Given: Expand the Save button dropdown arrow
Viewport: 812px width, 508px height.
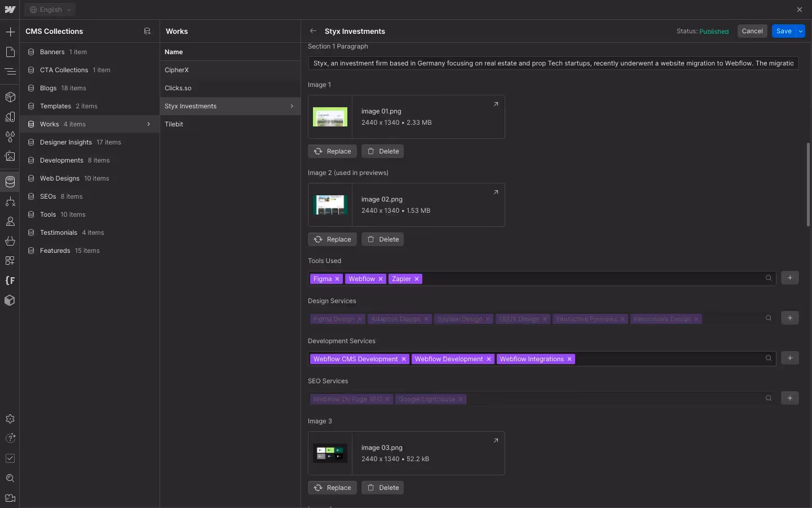Looking at the screenshot, I should pos(801,31).
